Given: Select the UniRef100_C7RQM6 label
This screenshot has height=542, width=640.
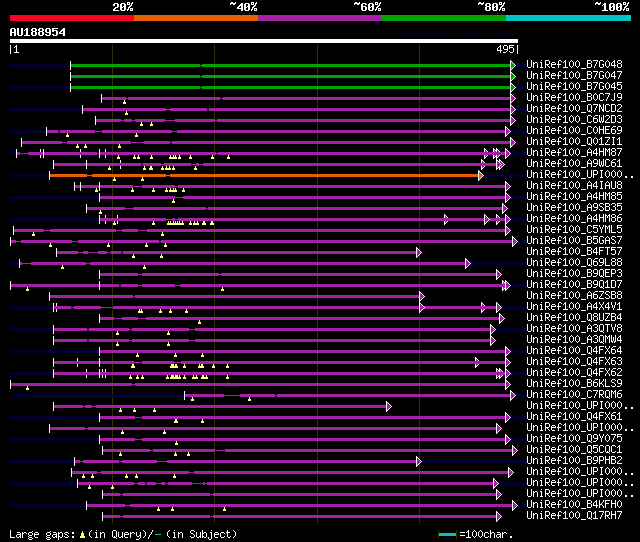Looking at the screenshot, I should click(x=574, y=395).
